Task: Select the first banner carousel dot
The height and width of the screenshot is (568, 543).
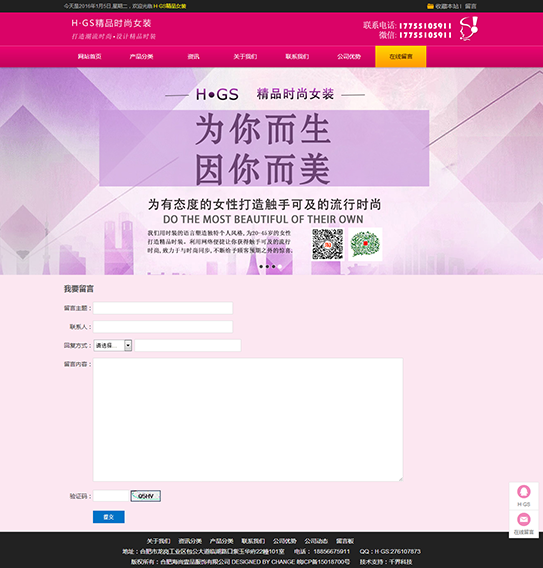Action: point(261,267)
